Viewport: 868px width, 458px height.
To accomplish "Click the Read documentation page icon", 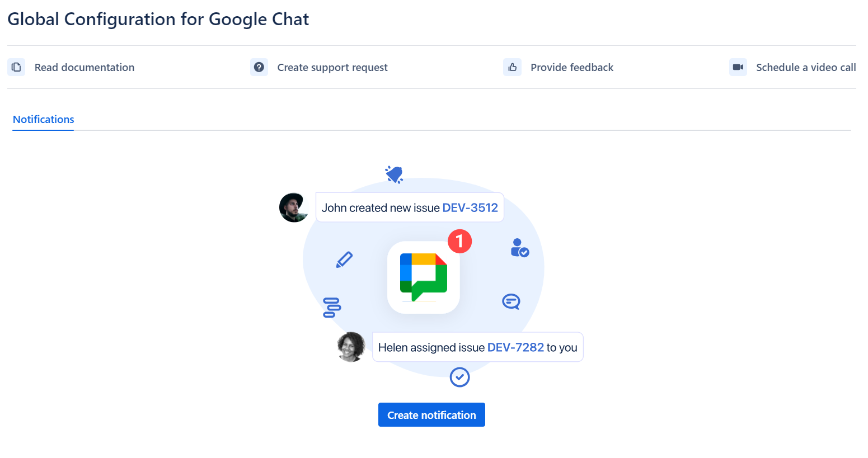I will click(16, 67).
